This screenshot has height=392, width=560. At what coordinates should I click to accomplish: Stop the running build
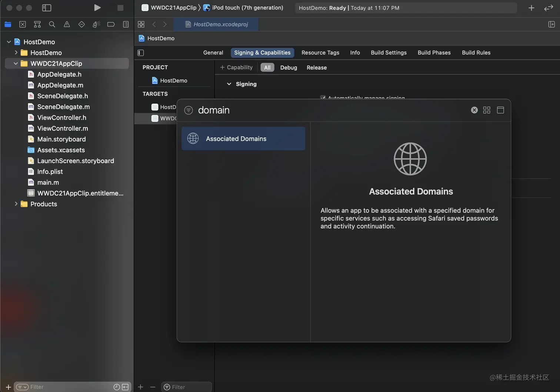[120, 8]
